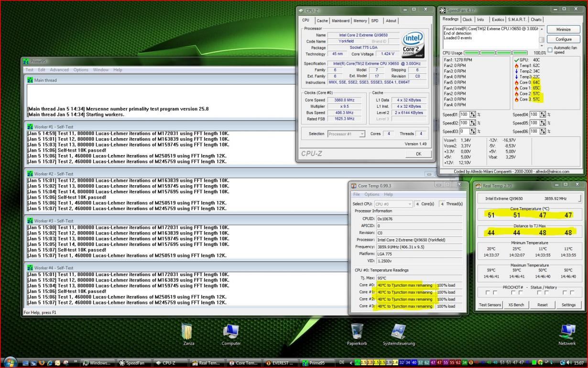Open the Computer desktop icon
588x368 pixels.
click(231, 334)
